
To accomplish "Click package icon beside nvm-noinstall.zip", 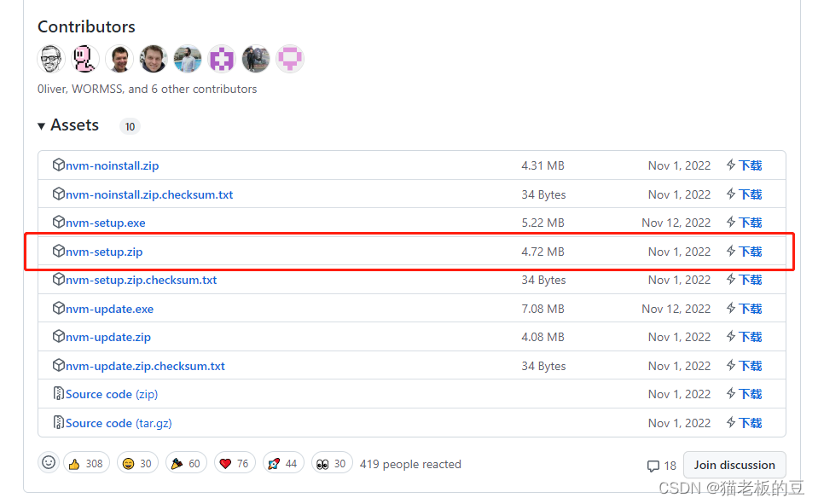I will coord(58,165).
